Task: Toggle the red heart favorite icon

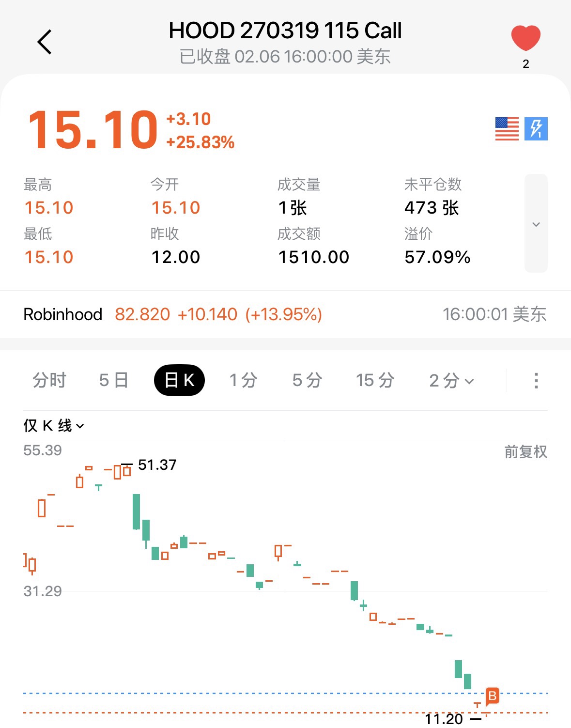Action: (x=525, y=38)
